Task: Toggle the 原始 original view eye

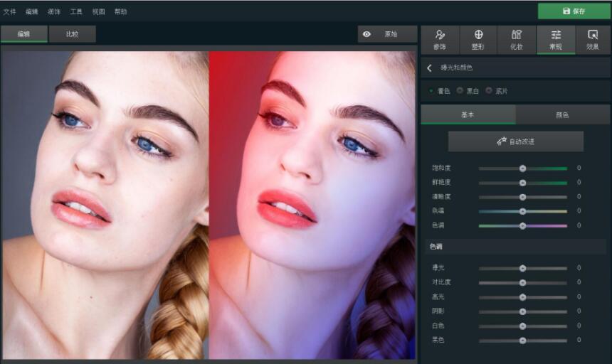Action: point(367,34)
